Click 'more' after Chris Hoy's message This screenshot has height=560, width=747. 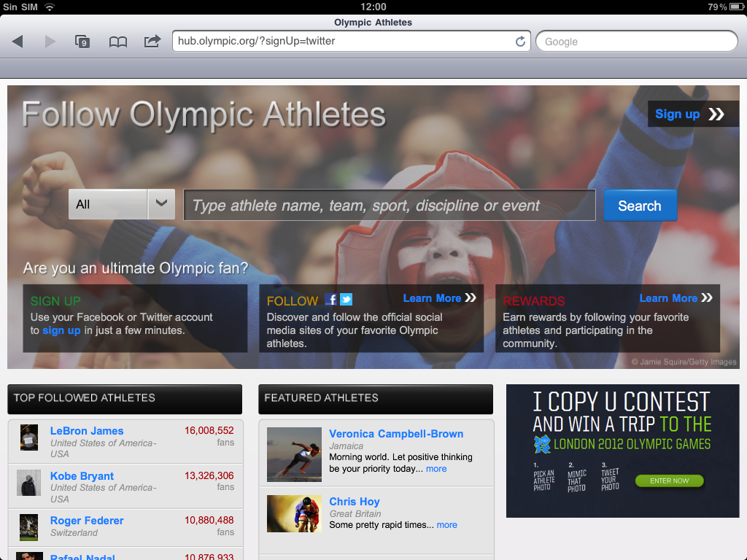point(447,525)
